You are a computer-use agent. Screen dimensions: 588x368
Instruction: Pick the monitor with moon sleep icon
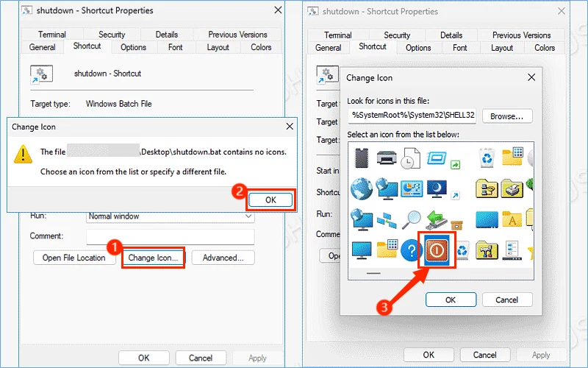tap(437, 189)
